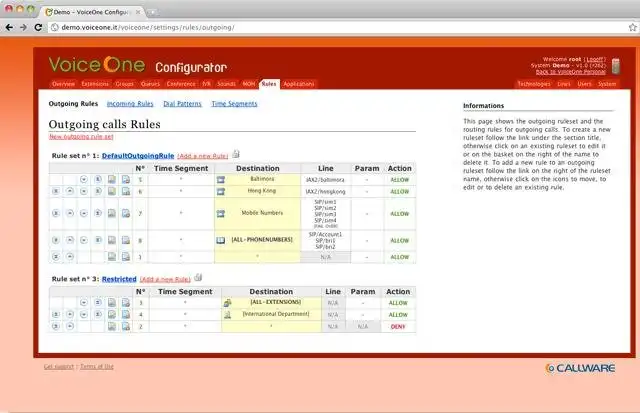Move Mobile Numbers rule 7 to the bottom
640x413 pixels.
click(98, 213)
